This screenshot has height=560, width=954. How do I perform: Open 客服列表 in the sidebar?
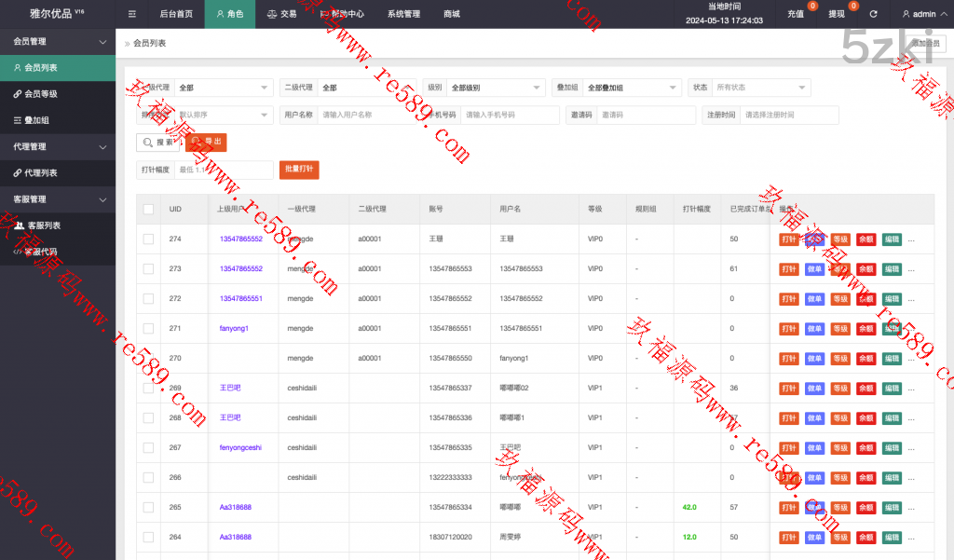[x=43, y=225]
